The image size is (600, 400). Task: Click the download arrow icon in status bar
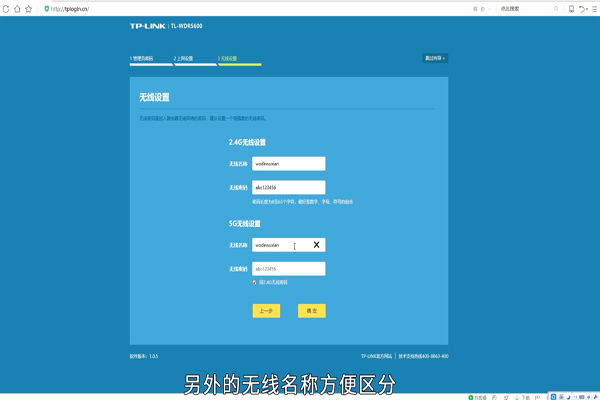coord(517,398)
